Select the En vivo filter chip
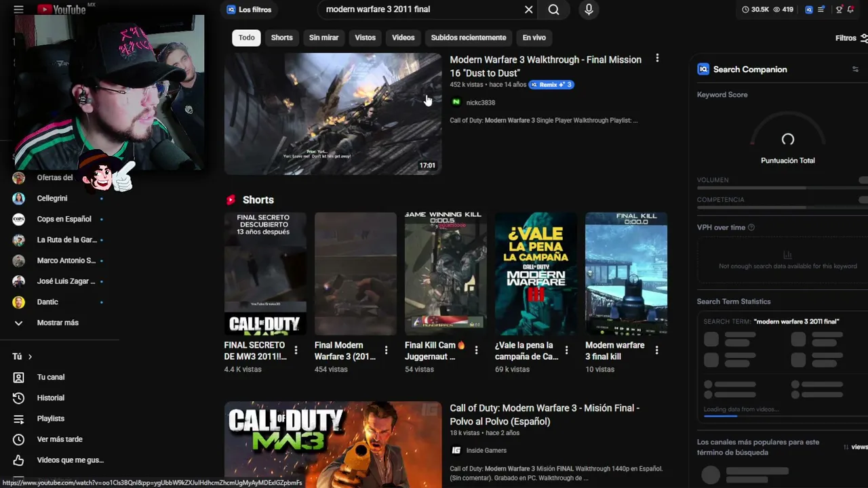The height and width of the screenshot is (488, 868). coord(534,38)
